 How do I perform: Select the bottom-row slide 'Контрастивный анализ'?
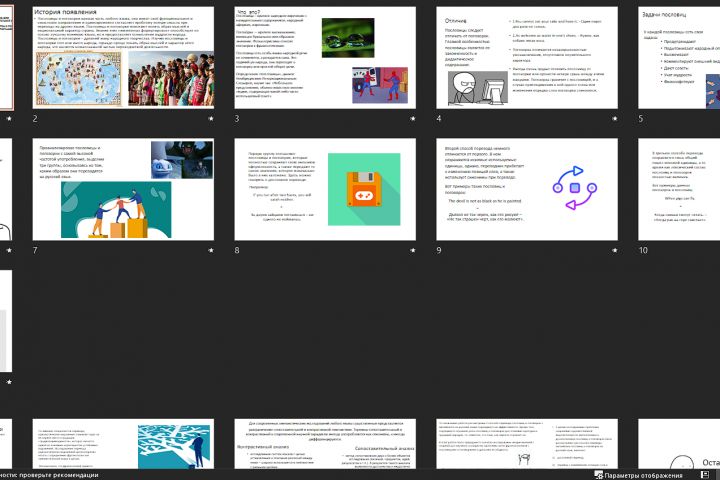click(x=325, y=444)
